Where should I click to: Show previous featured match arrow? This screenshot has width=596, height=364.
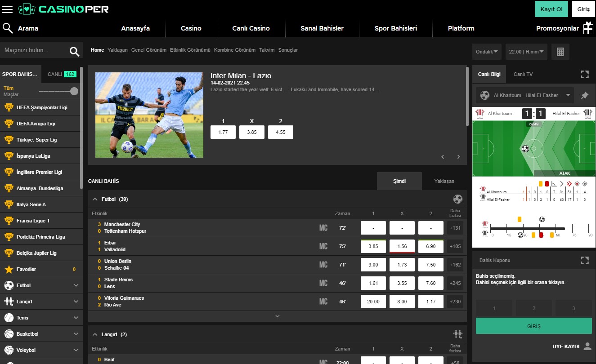[x=443, y=157]
